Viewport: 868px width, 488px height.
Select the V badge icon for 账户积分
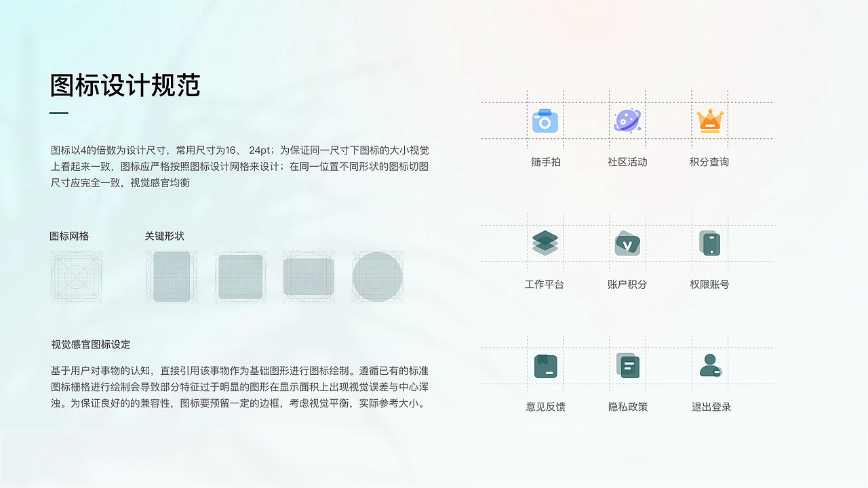627,243
